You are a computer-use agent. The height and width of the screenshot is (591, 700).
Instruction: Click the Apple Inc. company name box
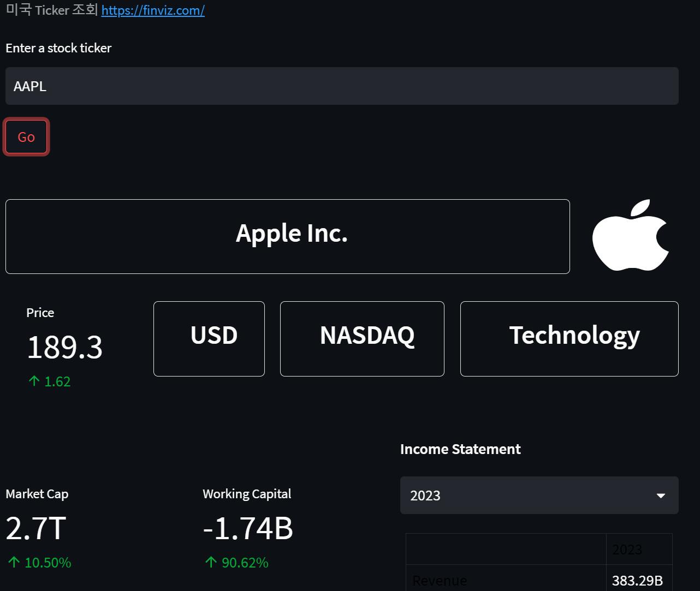[x=288, y=236]
